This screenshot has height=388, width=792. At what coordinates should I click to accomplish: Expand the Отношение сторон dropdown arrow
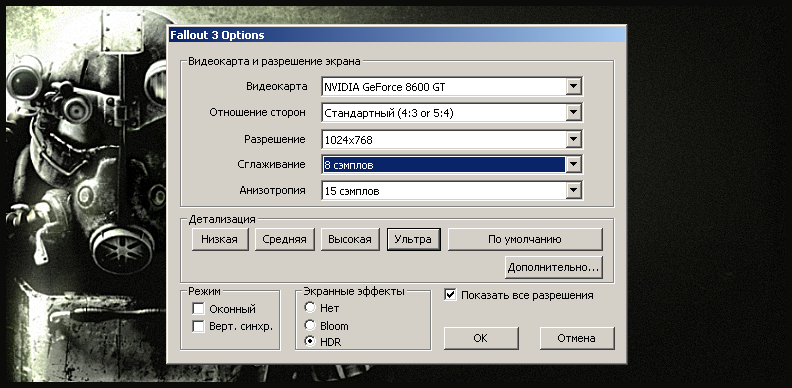573,113
